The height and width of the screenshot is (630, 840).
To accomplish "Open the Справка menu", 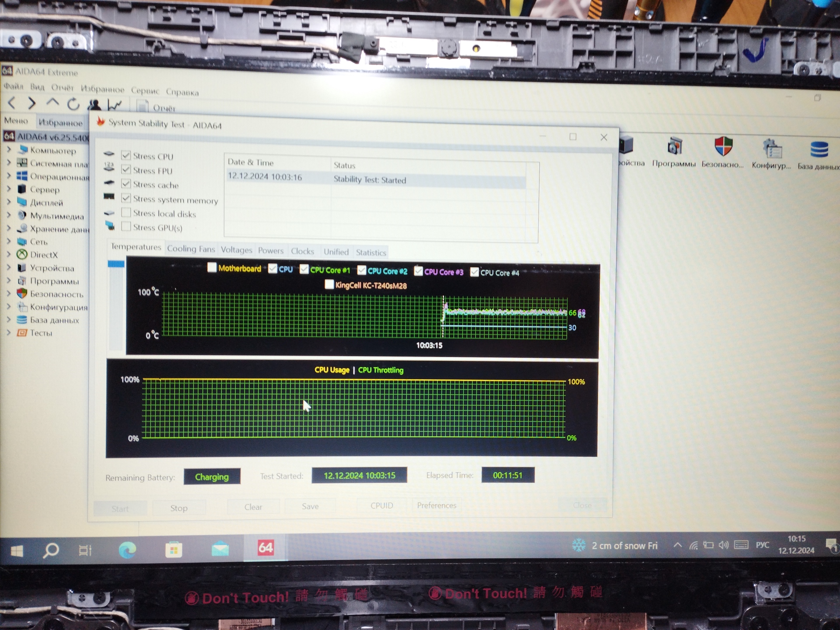I will pyautogui.click(x=182, y=92).
